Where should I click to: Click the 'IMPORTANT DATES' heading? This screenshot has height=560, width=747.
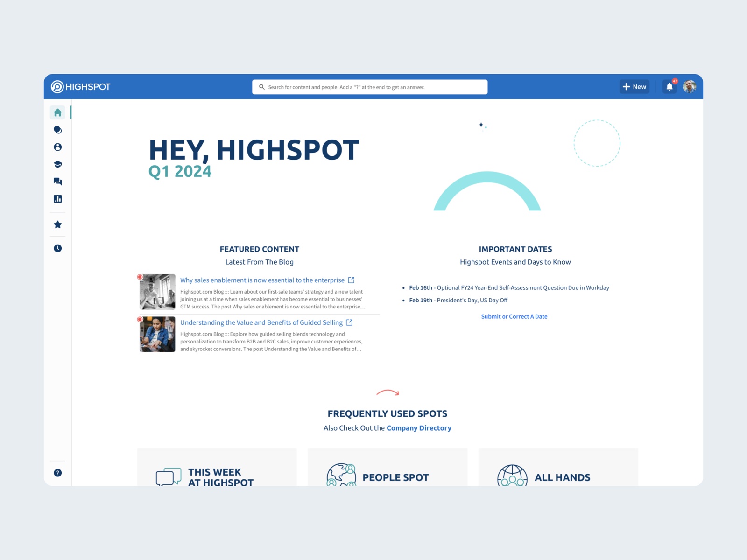(x=515, y=249)
